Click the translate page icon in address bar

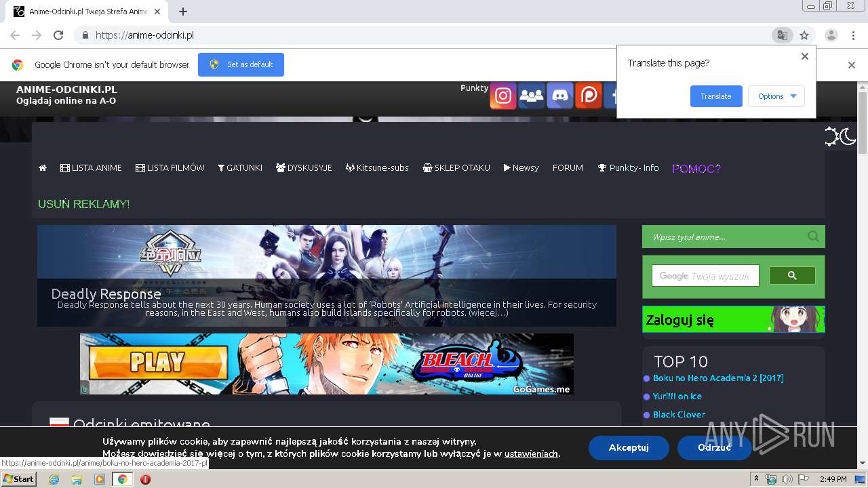(x=782, y=35)
